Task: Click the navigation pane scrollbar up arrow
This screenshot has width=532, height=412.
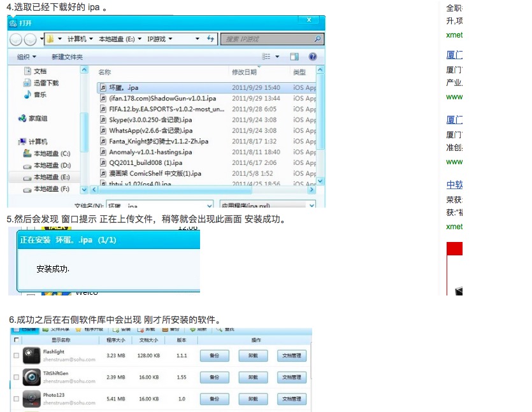Action: 84,70
